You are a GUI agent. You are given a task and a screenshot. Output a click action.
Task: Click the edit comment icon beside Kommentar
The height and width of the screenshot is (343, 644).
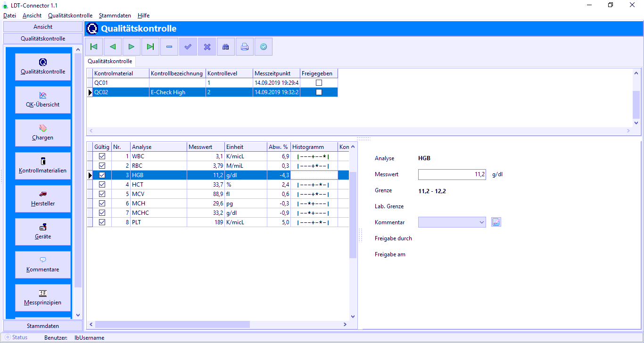[496, 222]
